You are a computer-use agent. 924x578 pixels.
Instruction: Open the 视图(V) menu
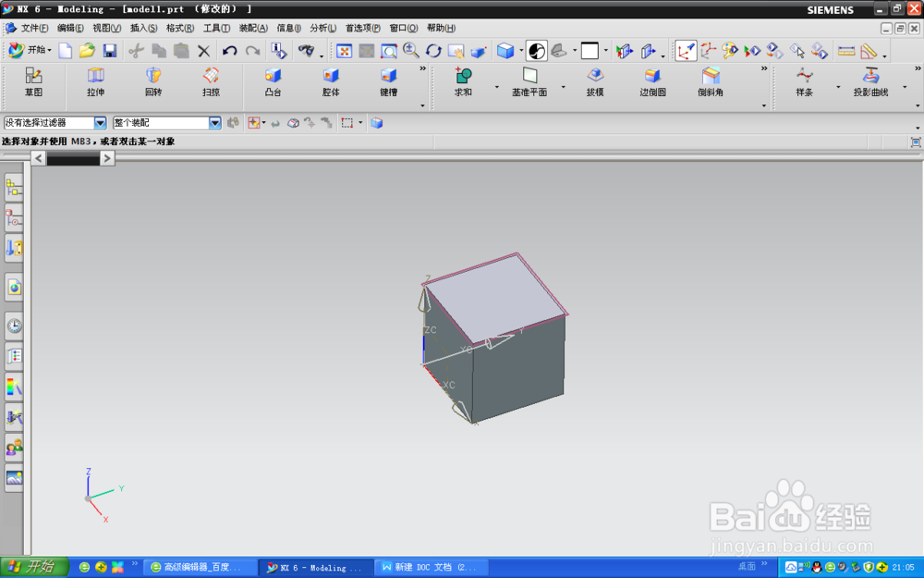(x=106, y=28)
